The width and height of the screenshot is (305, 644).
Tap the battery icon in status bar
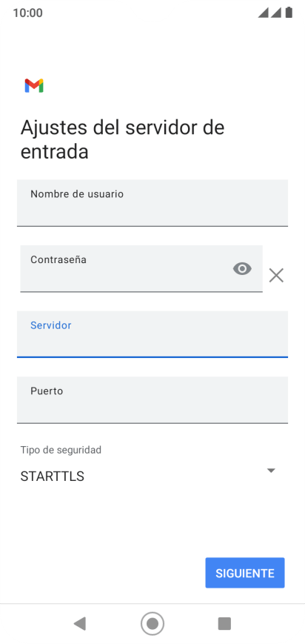pyautogui.click(x=289, y=13)
